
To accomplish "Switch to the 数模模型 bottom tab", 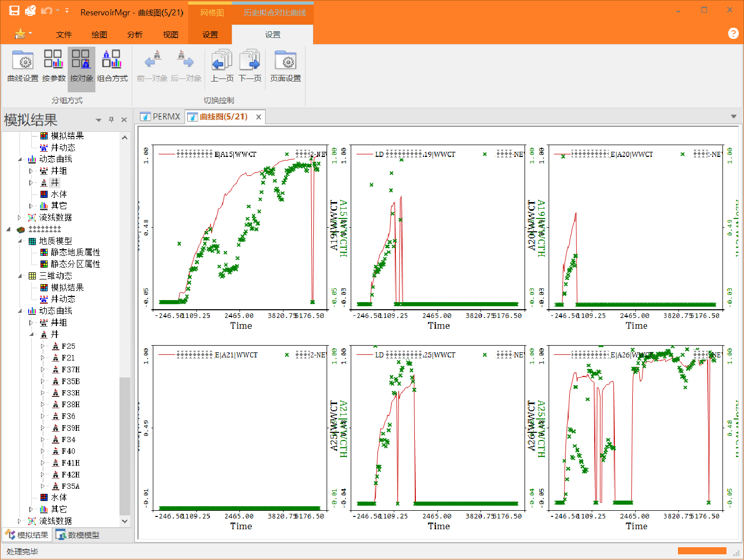I will (x=78, y=535).
